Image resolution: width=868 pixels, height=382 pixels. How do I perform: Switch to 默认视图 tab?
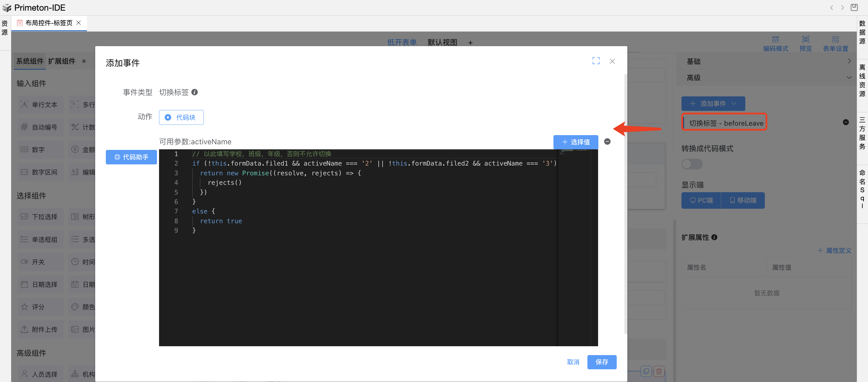click(x=442, y=43)
